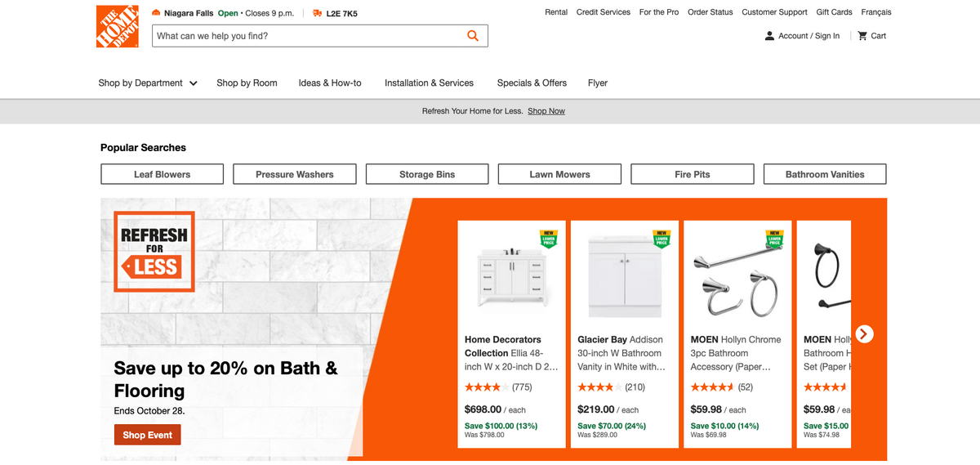Click the Account / Sign In person icon
Image resolution: width=980 pixels, height=465 pixels.
click(x=769, y=36)
